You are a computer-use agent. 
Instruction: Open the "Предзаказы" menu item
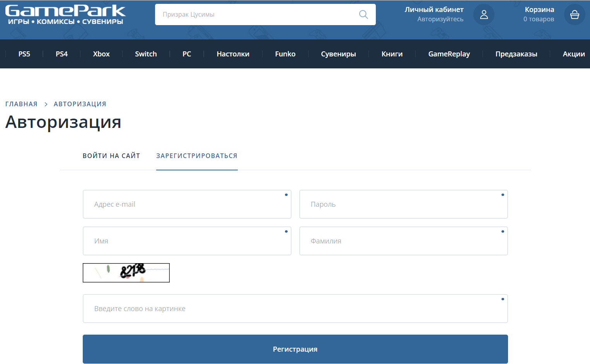pos(517,54)
